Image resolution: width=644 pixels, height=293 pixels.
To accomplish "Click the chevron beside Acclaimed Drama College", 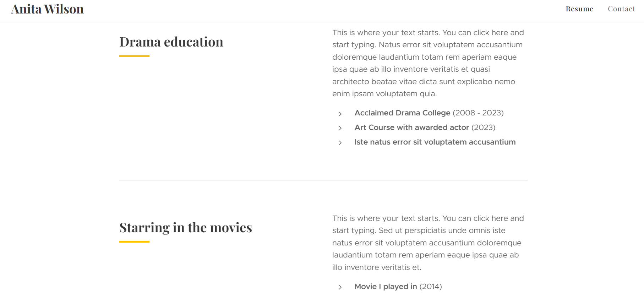I will (x=340, y=113).
